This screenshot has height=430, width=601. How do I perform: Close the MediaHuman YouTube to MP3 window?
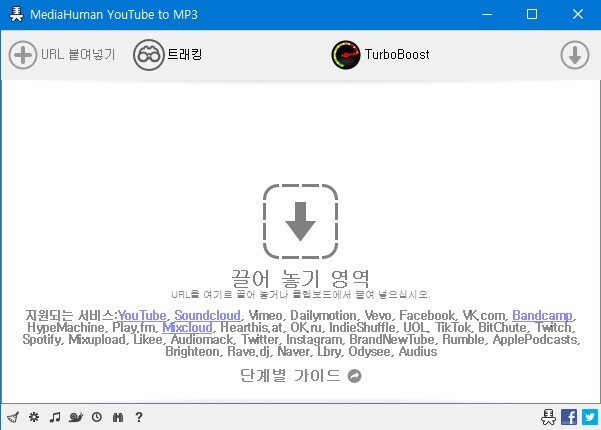pos(578,15)
